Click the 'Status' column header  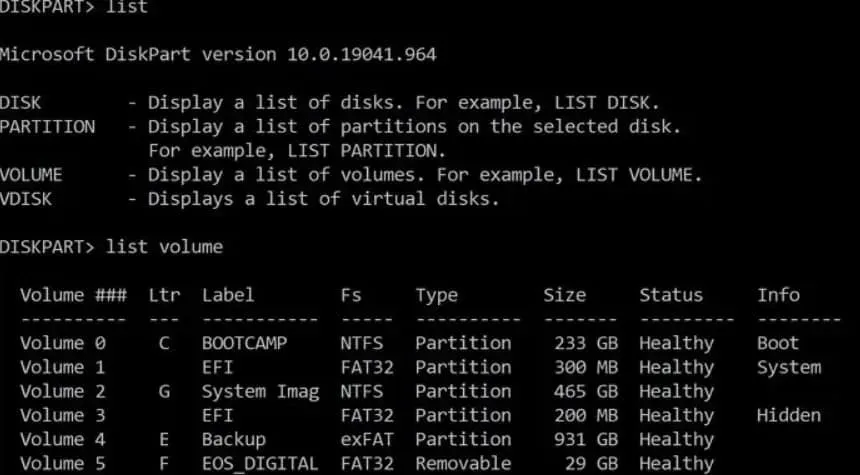pyautogui.click(x=671, y=295)
